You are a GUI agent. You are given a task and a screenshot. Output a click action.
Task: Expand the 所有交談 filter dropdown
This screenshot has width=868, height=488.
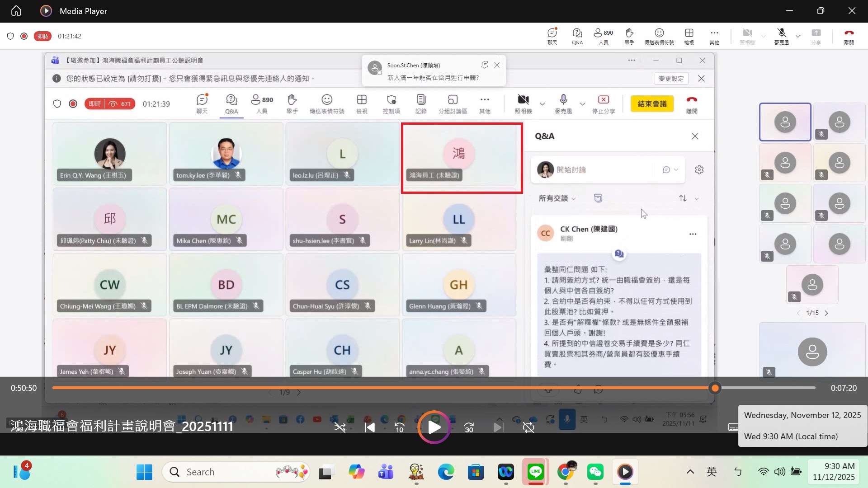click(x=557, y=198)
